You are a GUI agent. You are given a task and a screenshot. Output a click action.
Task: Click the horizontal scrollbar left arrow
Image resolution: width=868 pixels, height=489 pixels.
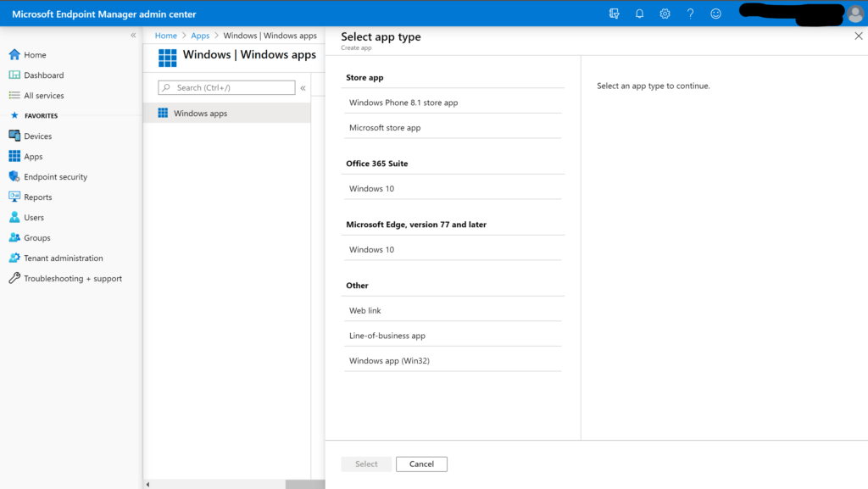click(147, 484)
